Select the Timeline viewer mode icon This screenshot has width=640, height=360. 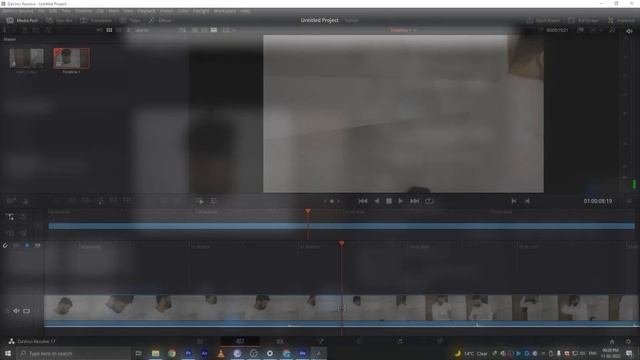click(x=214, y=30)
